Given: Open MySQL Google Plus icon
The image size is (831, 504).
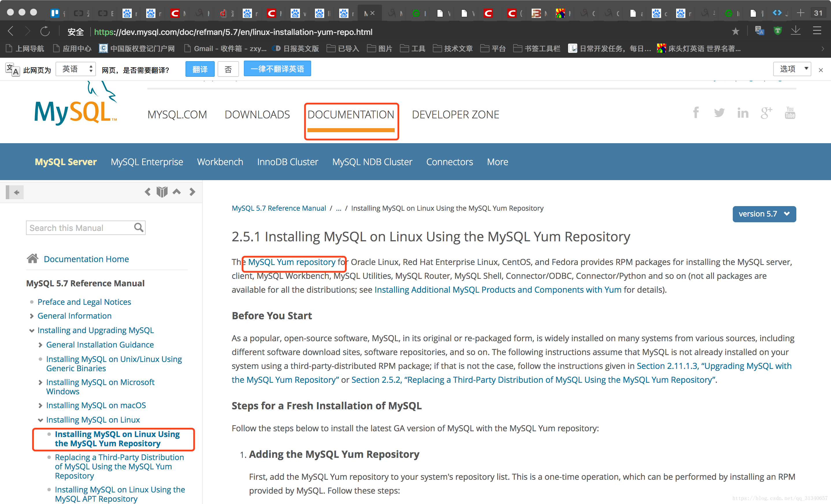Looking at the screenshot, I should point(766,113).
